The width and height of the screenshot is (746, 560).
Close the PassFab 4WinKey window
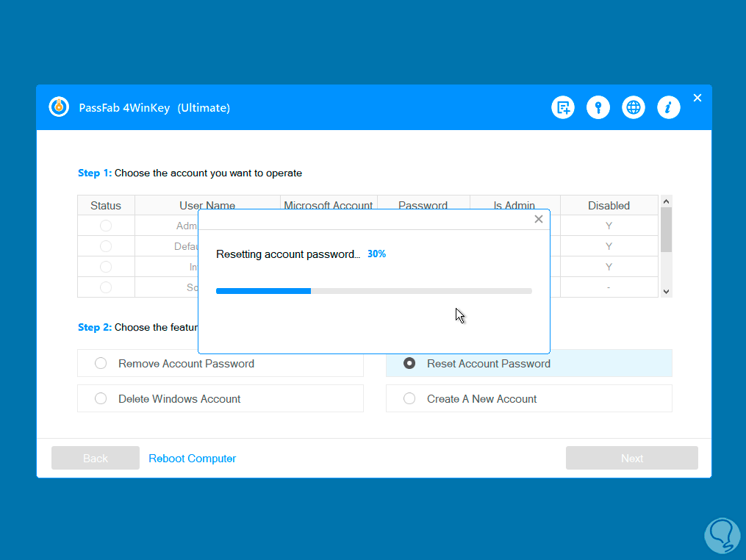697,98
